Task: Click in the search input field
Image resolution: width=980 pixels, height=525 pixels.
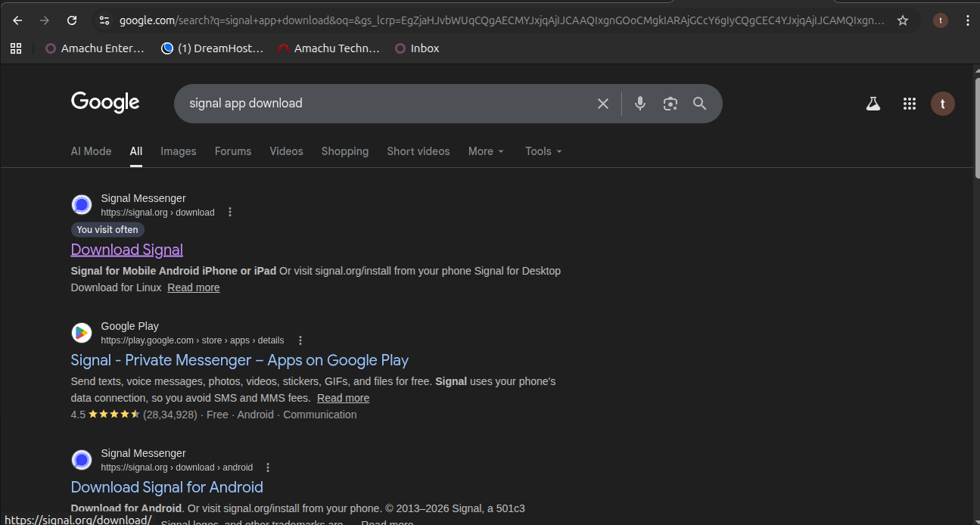Action: click(x=378, y=104)
